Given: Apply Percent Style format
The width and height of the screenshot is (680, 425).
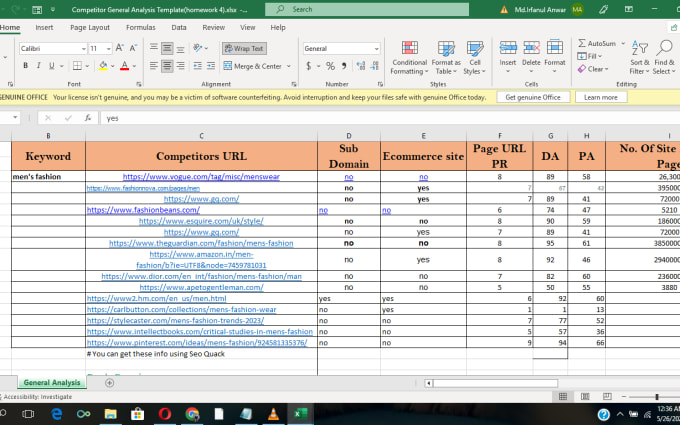Looking at the screenshot, I should tap(330, 66).
